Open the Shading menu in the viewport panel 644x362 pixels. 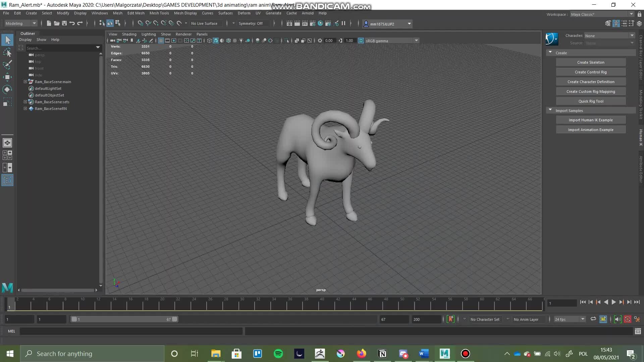pos(129,34)
